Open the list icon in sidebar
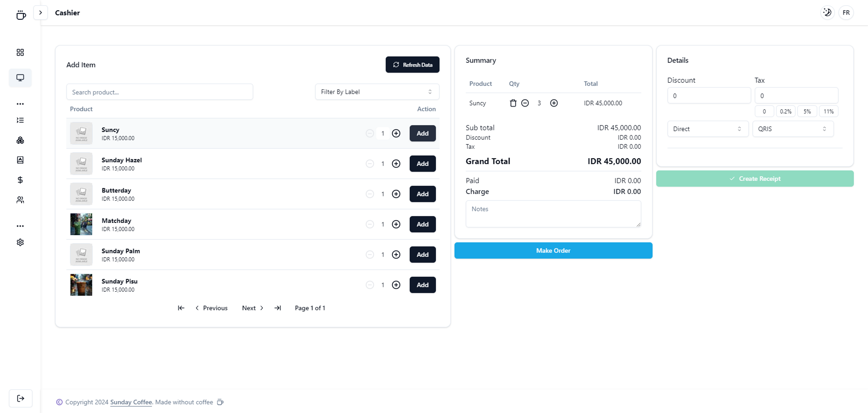 pos(20,120)
